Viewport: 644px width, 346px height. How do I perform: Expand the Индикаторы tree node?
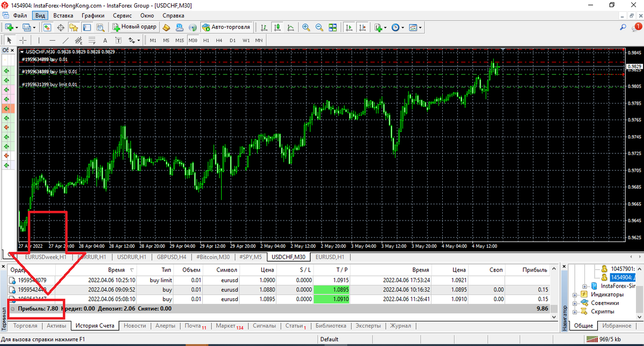click(x=575, y=295)
